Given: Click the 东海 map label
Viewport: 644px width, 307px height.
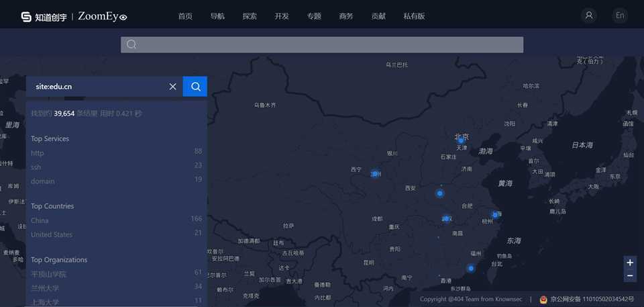Looking at the screenshot, I should (513, 240).
